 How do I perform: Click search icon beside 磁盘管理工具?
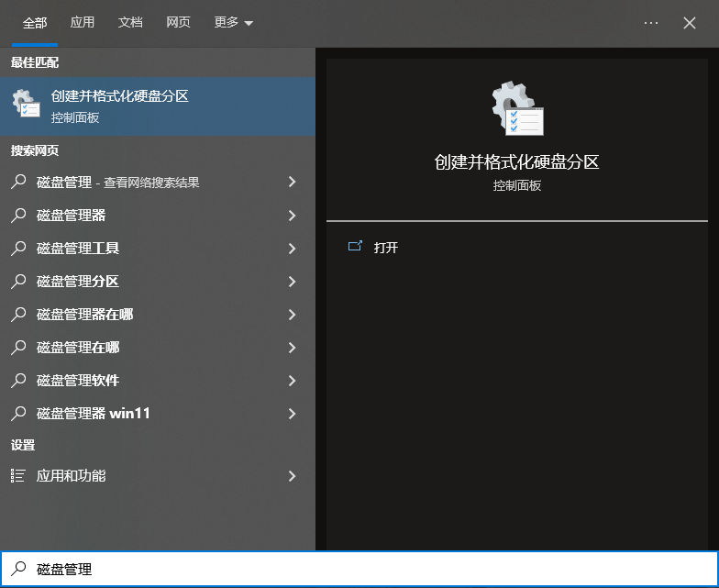pyautogui.click(x=18, y=248)
